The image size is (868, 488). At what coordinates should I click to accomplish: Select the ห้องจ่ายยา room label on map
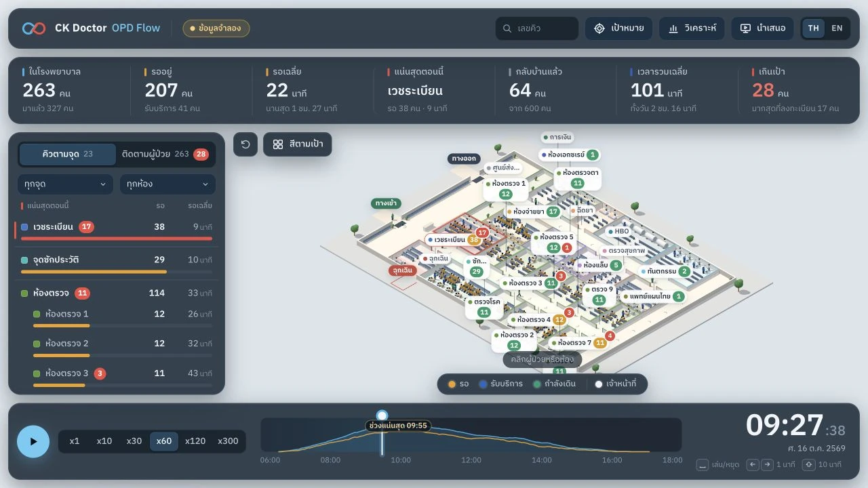(x=533, y=211)
